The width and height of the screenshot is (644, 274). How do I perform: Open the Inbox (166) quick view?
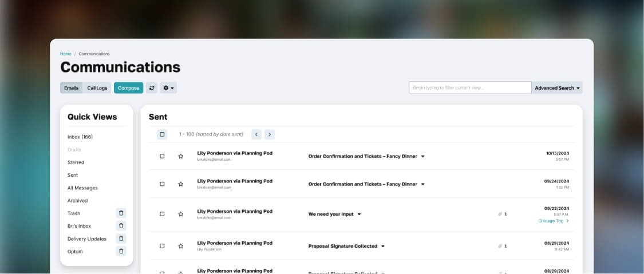pyautogui.click(x=80, y=137)
